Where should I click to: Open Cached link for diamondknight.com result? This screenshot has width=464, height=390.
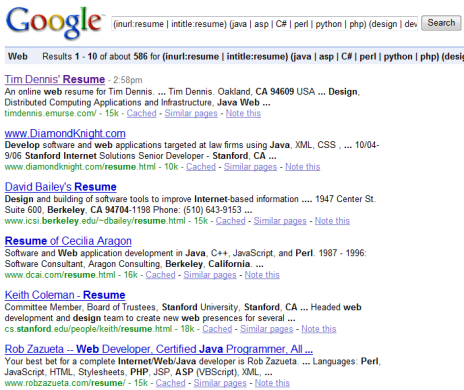[x=201, y=167]
